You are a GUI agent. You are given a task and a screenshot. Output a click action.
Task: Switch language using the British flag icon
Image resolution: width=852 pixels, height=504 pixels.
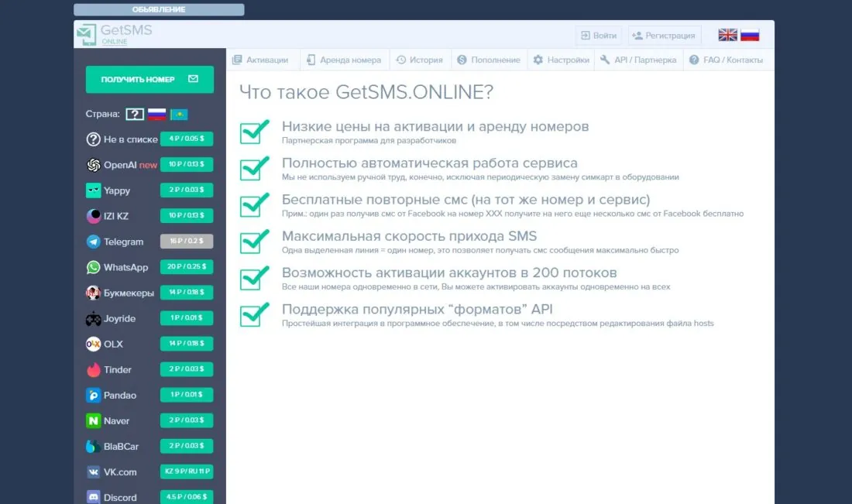[x=727, y=34]
